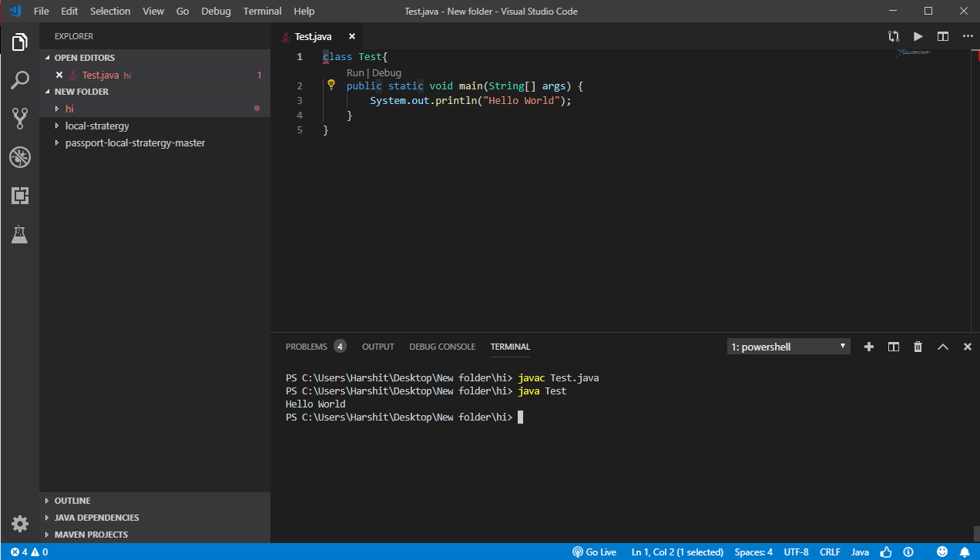Open notifications bell icon

point(964,552)
